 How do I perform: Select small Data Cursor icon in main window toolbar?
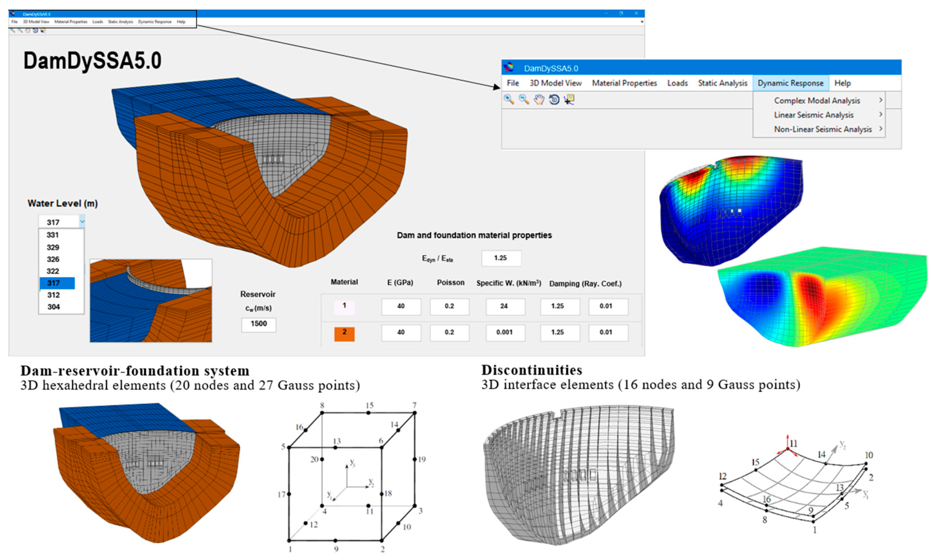pyautogui.click(x=43, y=31)
